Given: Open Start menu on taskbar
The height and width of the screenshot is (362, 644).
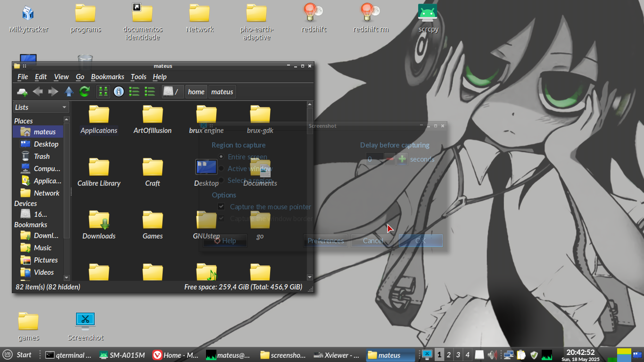Looking at the screenshot, I should coord(17,355).
